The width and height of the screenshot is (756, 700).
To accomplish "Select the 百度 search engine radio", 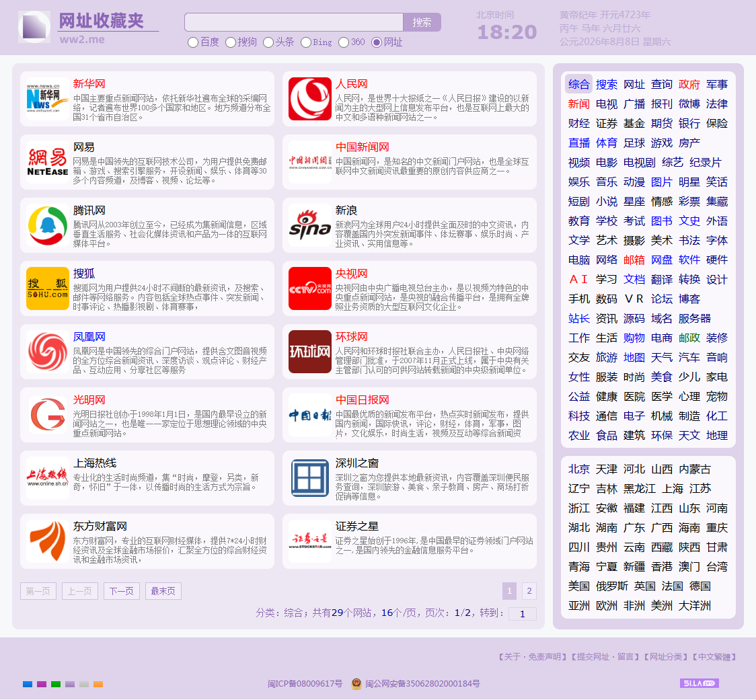I will tap(193, 42).
